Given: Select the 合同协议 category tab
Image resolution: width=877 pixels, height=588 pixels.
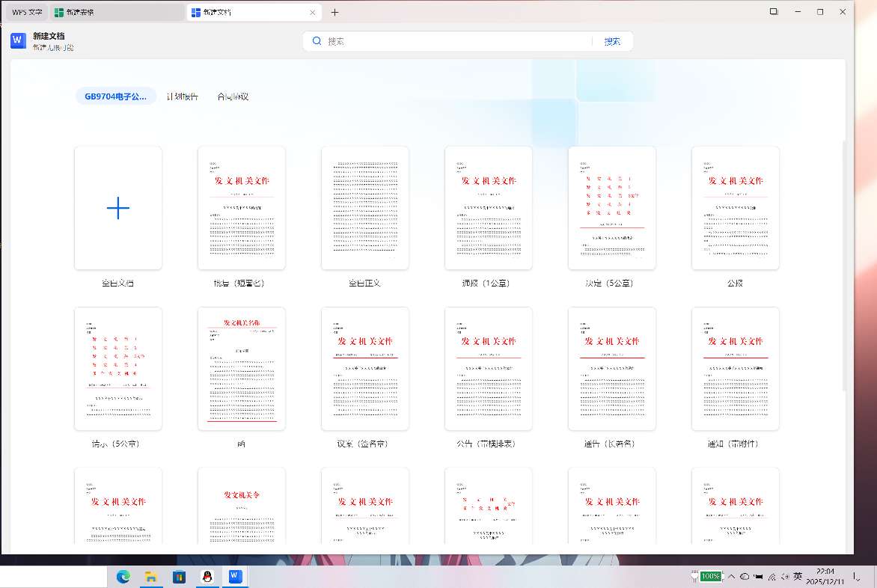Looking at the screenshot, I should point(233,97).
